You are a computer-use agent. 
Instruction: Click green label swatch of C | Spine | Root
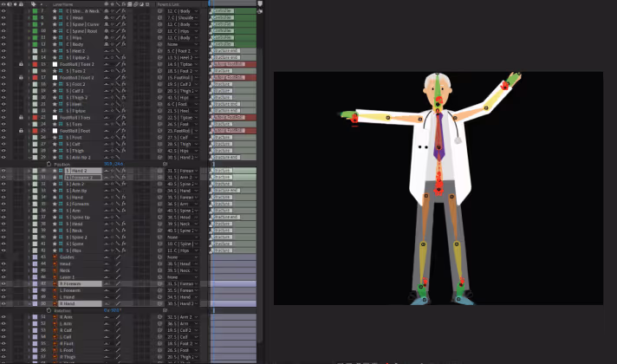pyautogui.click(x=35, y=31)
